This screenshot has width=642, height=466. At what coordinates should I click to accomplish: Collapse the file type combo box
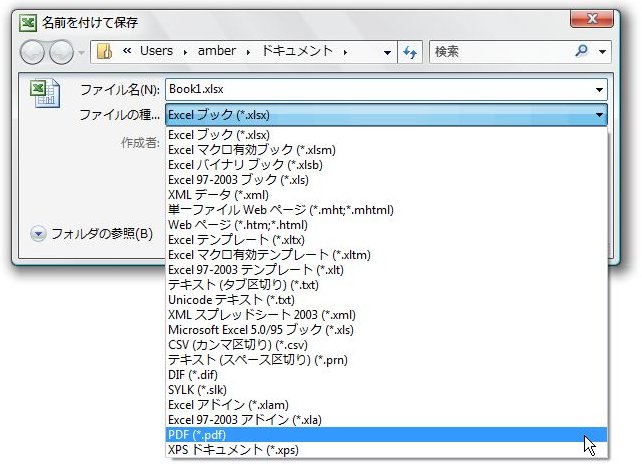(x=599, y=115)
